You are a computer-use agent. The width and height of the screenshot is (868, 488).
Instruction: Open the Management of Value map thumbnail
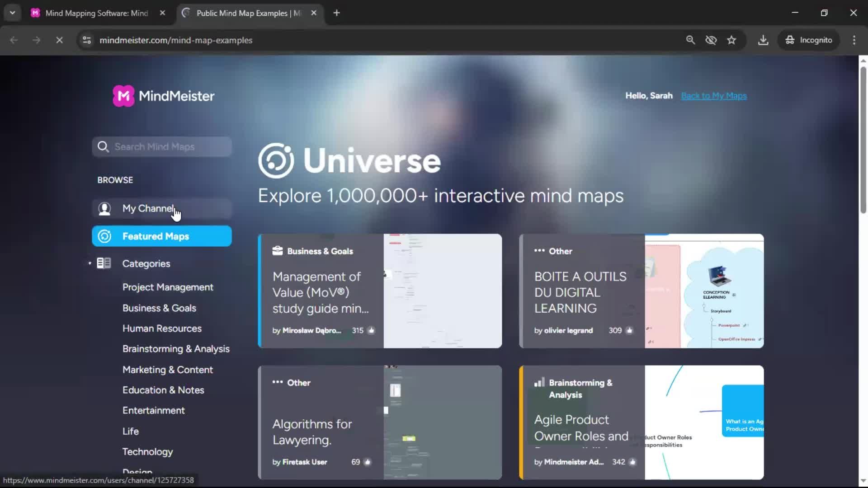click(443, 291)
